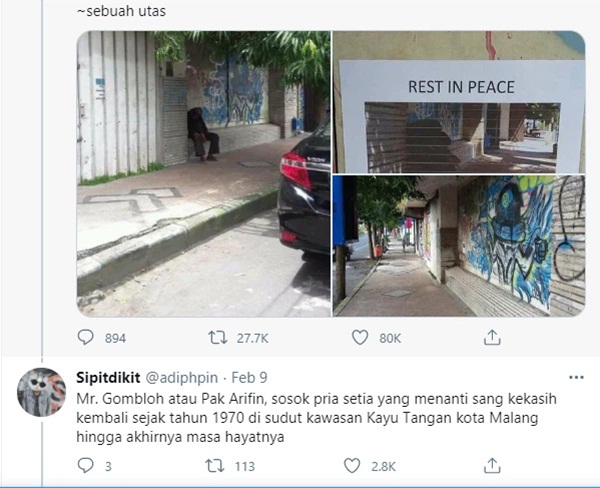The width and height of the screenshot is (600, 488).
Task: Click the '~sebuah utas' tweet text
Action: pos(121,11)
